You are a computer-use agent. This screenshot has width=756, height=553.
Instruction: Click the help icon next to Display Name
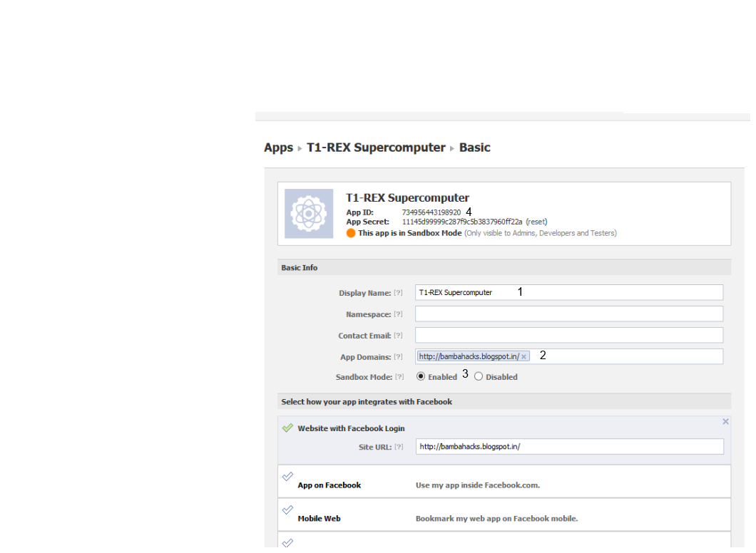[398, 293]
